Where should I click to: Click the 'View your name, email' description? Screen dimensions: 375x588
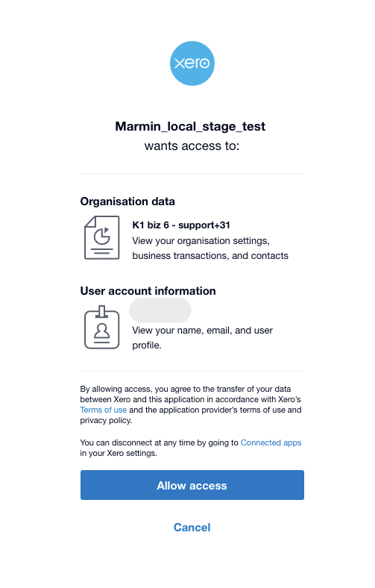(x=202, y=331)
